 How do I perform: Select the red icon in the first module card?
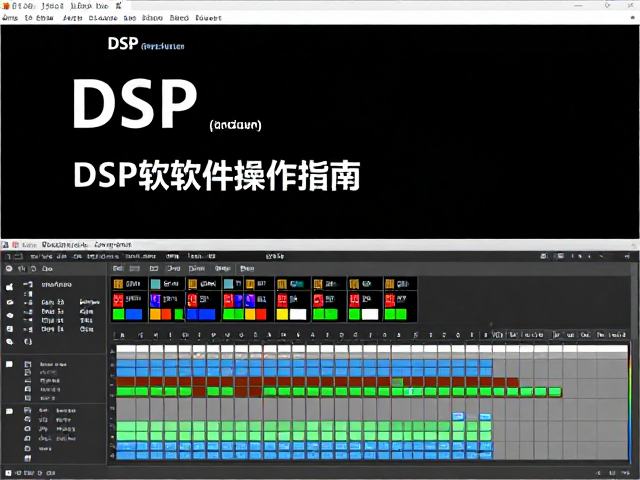coord(118,300)
